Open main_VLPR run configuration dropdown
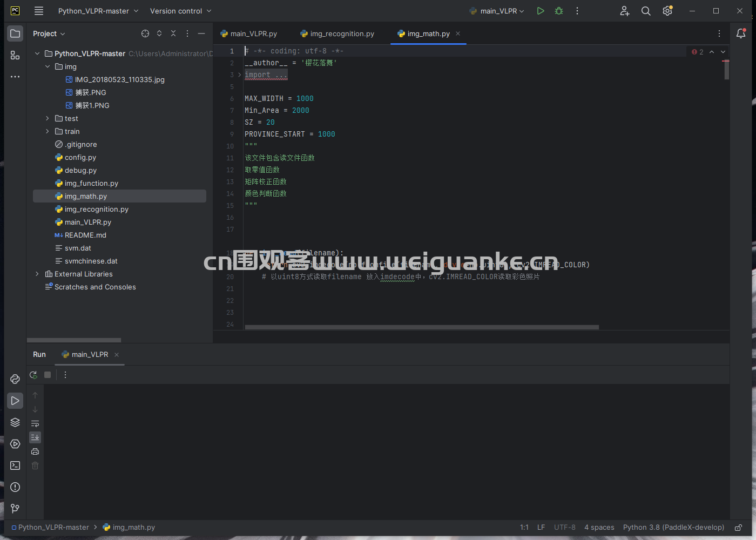This screenshot has width=756, height=540. tap(497, 11)
